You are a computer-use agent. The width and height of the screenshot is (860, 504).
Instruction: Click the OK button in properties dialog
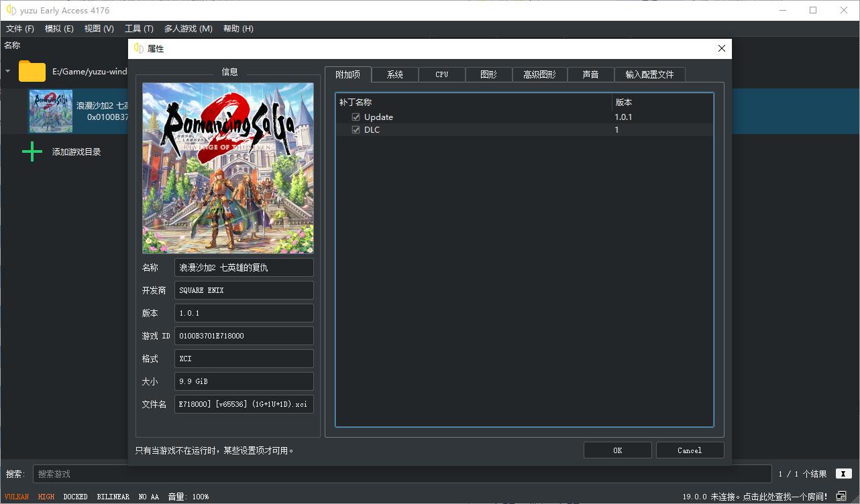point(618,450)
